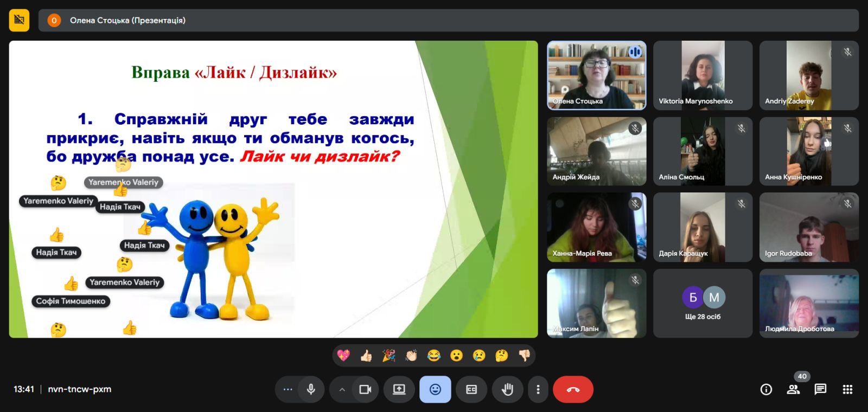Open meeting details info icon
This screenshot has width=868, height=412.
coord(766,389)
